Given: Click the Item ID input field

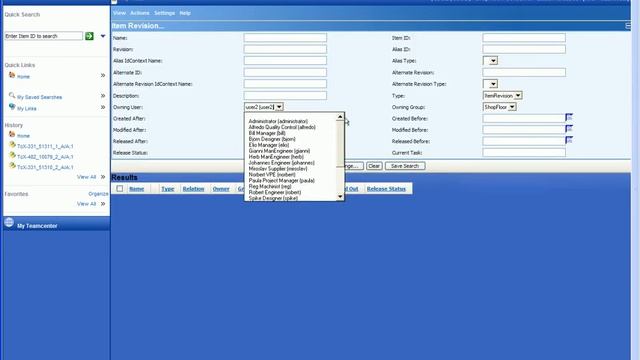Looking at the screenshot, I should tap(524, 38).
